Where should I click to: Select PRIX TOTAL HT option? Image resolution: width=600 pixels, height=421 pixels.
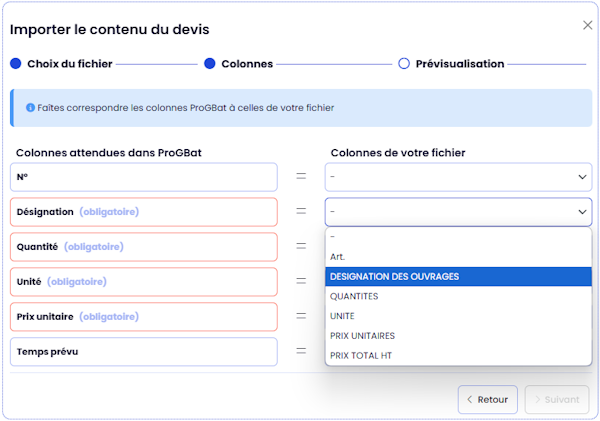[x=458, y=355]
